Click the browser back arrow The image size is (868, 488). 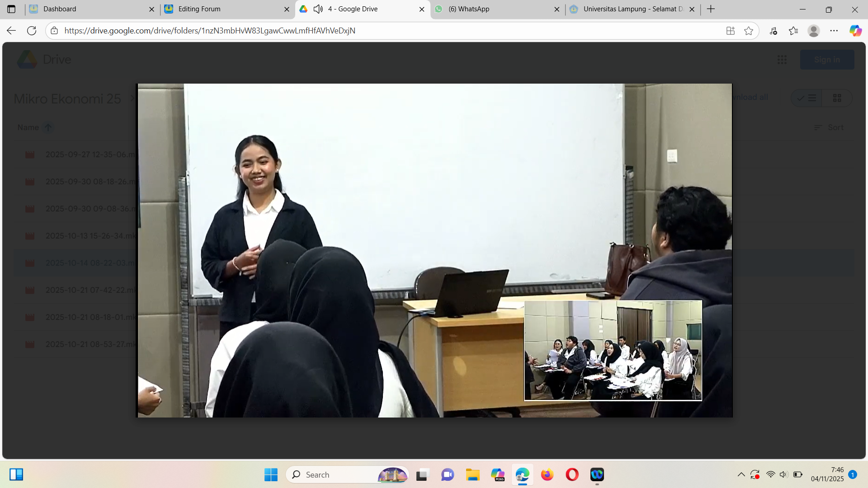[x=11, y=31]
